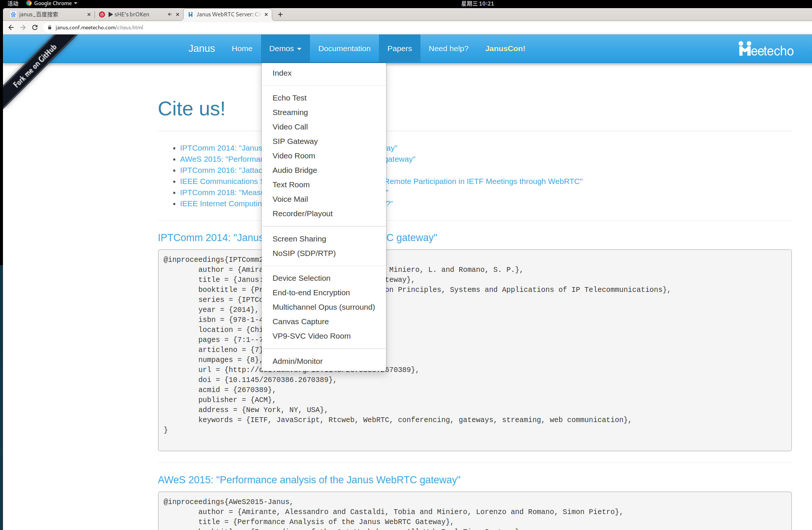Open AWeS 2015 Performance analysis heading link
This screenshot has height=530, width=812.
pos(309,480)
